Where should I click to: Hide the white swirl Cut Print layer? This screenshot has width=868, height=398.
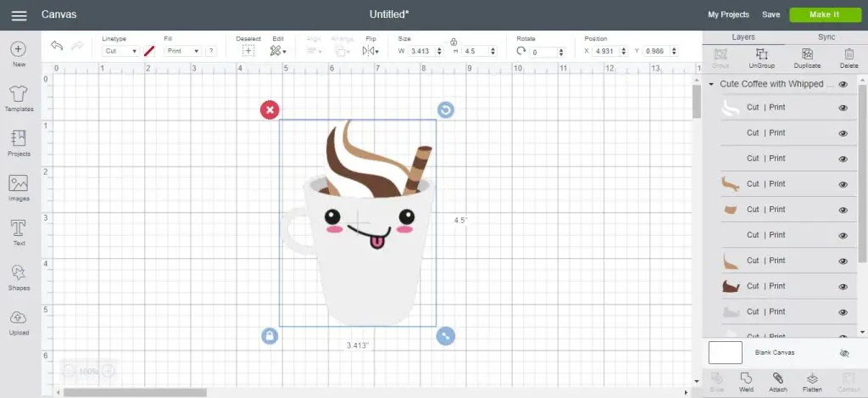pyautogui.click(x=843, y=108)
